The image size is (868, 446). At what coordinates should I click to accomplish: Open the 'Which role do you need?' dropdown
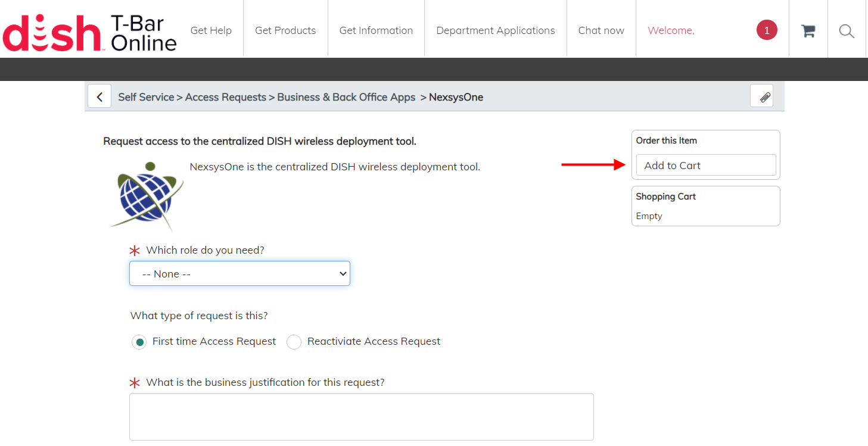pyautogui.click(x=239, y=273)
